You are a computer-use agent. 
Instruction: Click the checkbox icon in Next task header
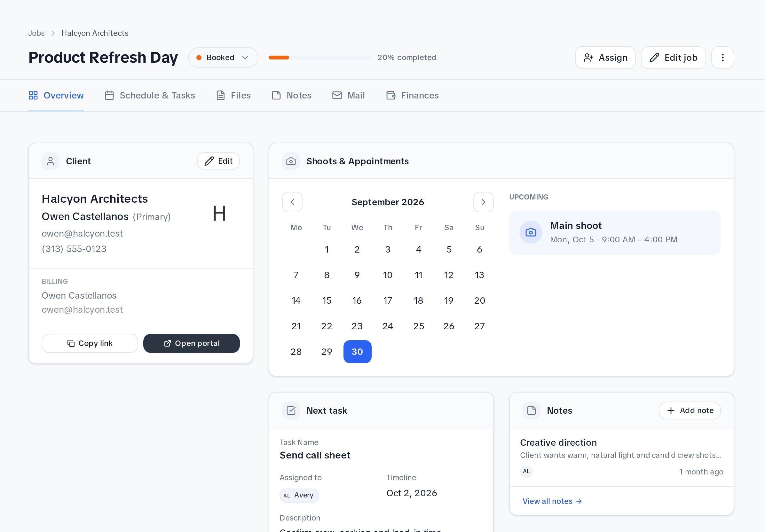coord(291,411)
